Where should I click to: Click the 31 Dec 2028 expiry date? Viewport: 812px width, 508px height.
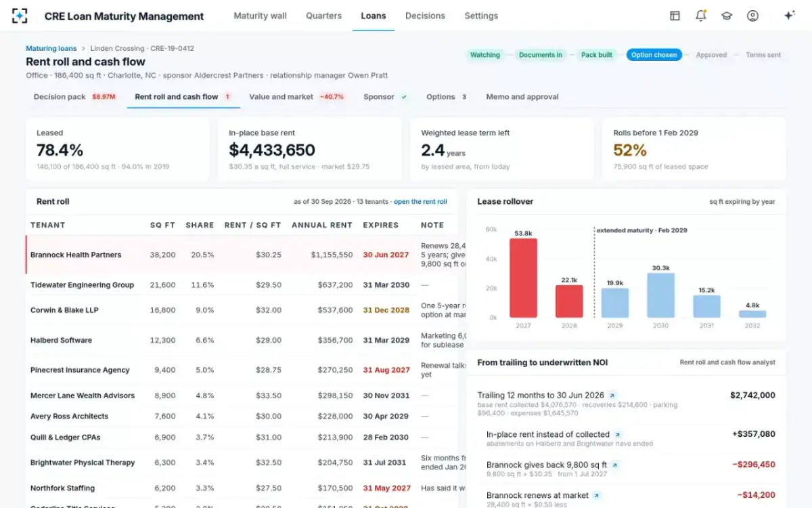pyautogui.click(x=386, y=310)
